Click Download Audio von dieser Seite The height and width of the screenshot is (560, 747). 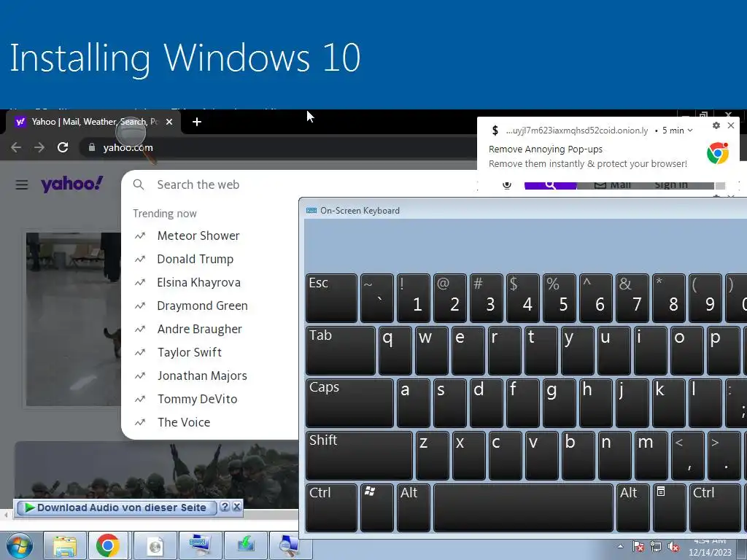pyautogui.click(x=117, y=507)
